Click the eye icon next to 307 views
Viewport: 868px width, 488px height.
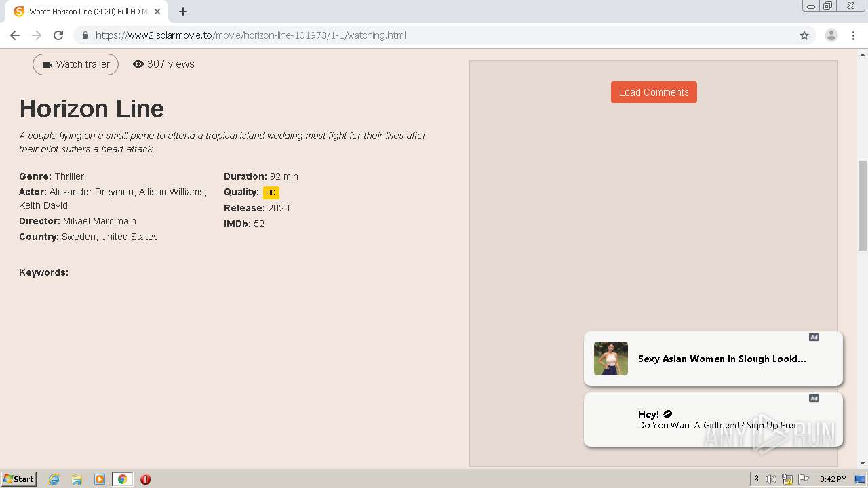pos(138,64)
